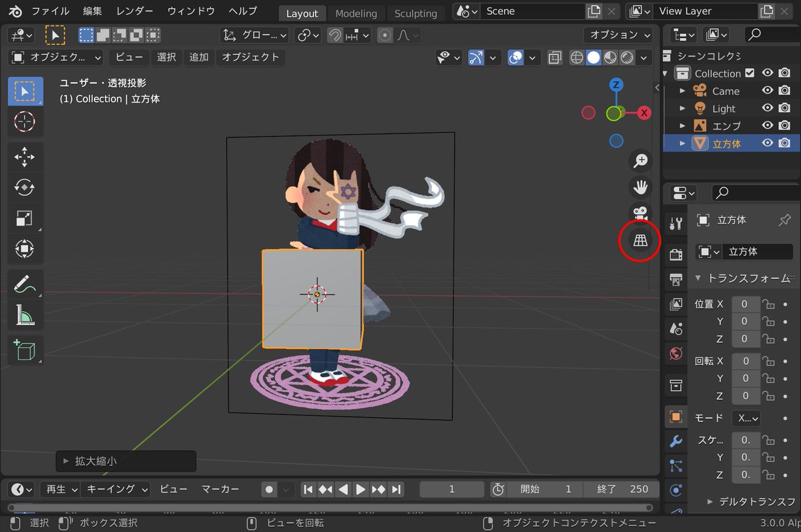Open the viewport 追加 menu
Screen dimensions: 801x532
click(x=199, y=57)
